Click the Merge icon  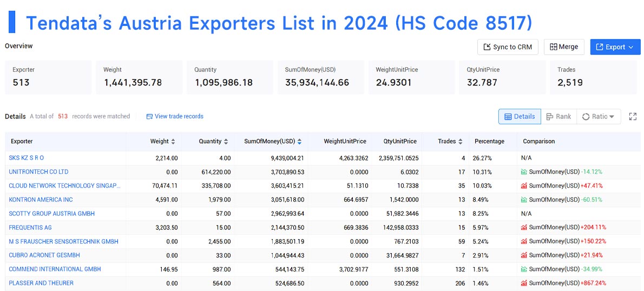point(553,47)
